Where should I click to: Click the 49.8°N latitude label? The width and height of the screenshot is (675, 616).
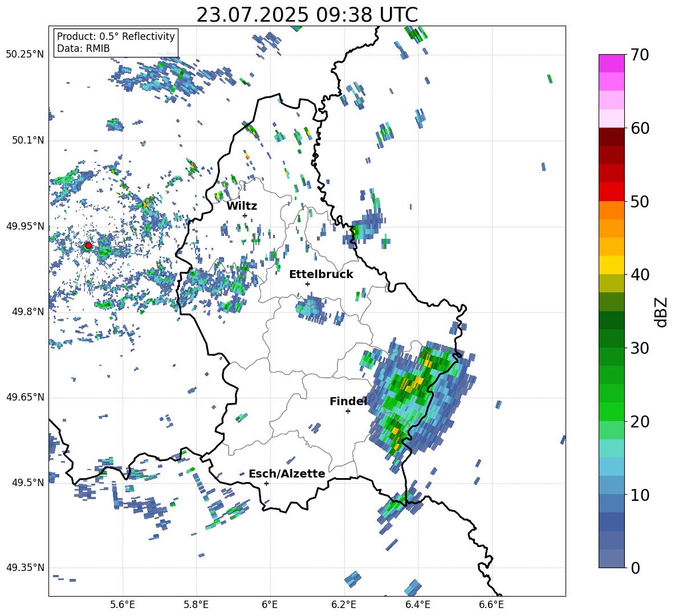27,312
